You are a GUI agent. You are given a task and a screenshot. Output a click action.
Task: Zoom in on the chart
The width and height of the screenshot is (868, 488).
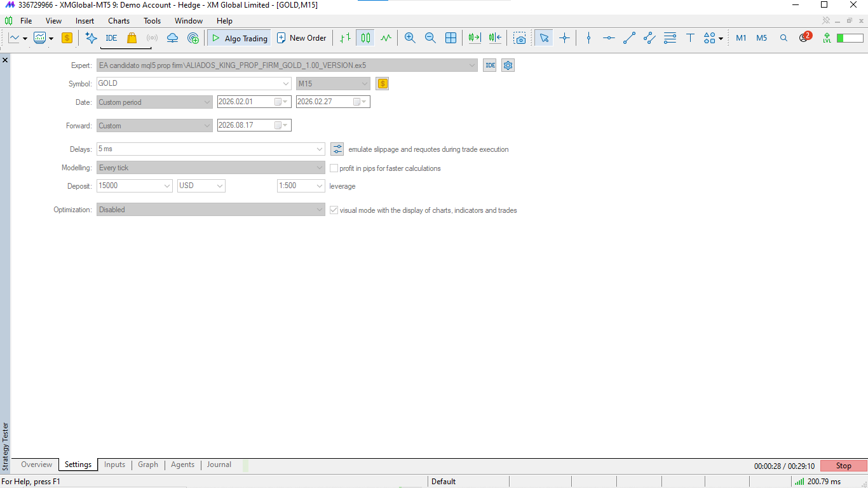point(410,38)
